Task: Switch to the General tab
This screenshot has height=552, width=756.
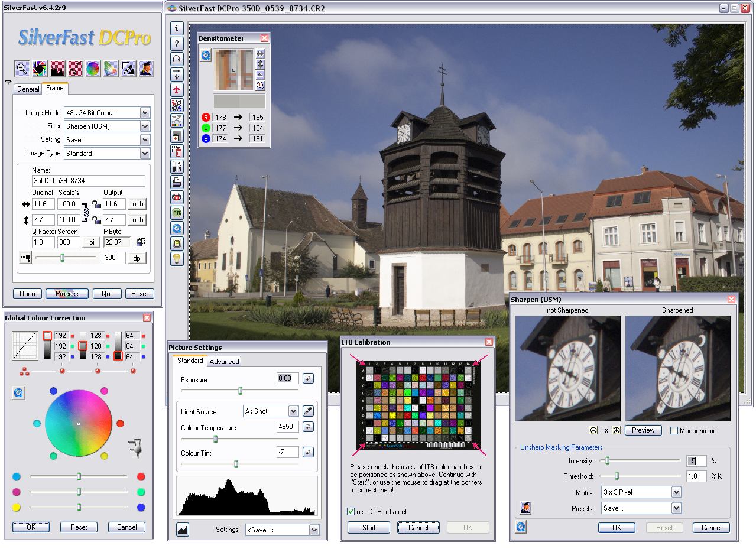Action: pyautogui.click(x=28, y=89)
